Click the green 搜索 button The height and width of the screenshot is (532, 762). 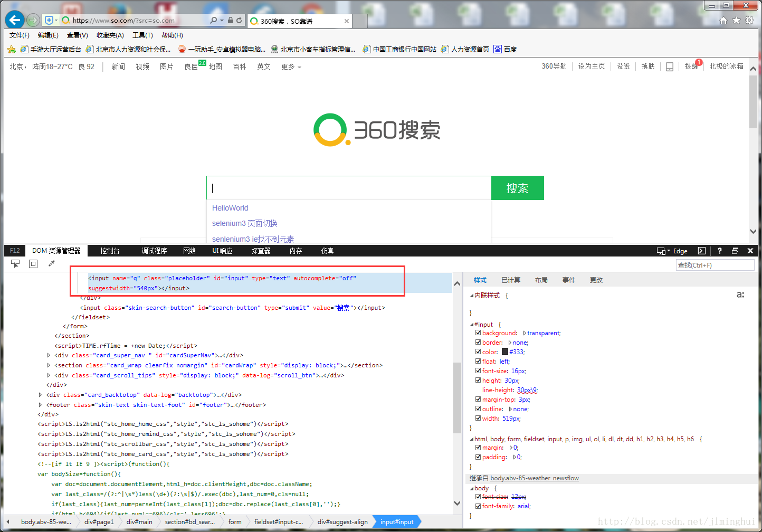pyautogui.click(x=517, y=188)
